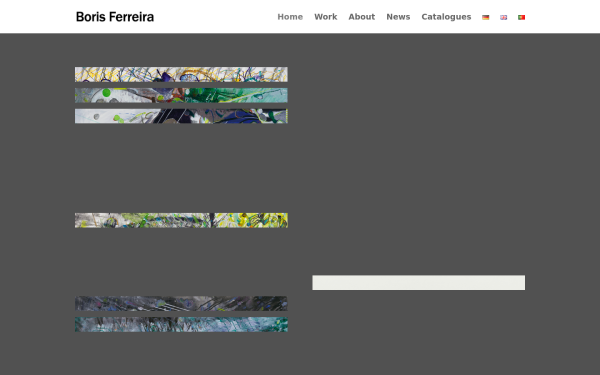This screenshot has height=375, width=600.
Task: Open the grey and yellow-green artwork strip
Action: coord(181,220)
